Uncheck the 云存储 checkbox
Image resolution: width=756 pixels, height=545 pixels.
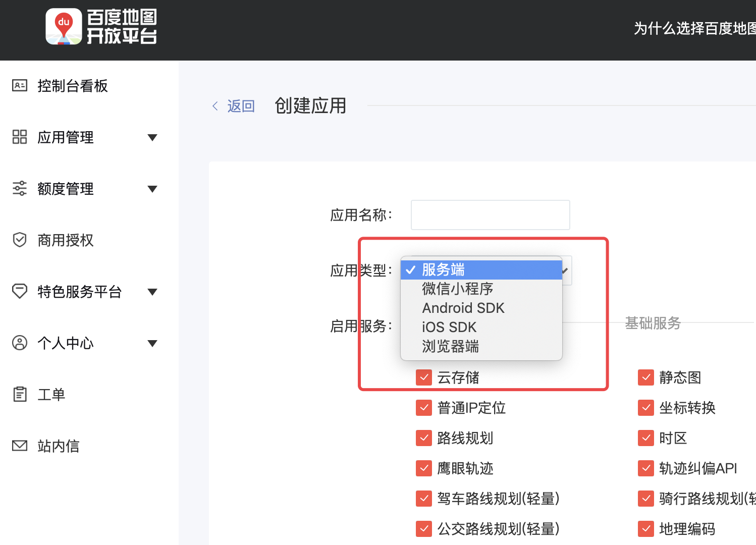424,377
